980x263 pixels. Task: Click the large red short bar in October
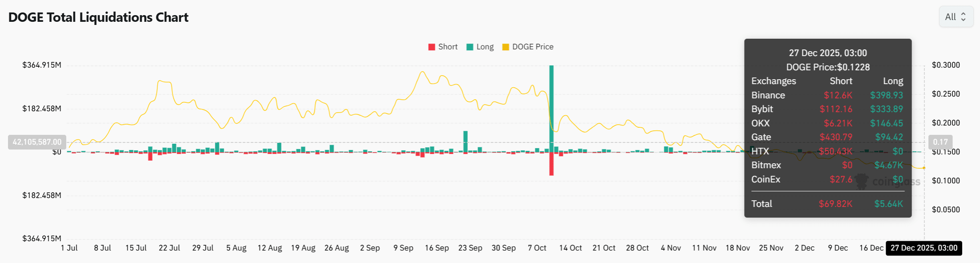551,164
